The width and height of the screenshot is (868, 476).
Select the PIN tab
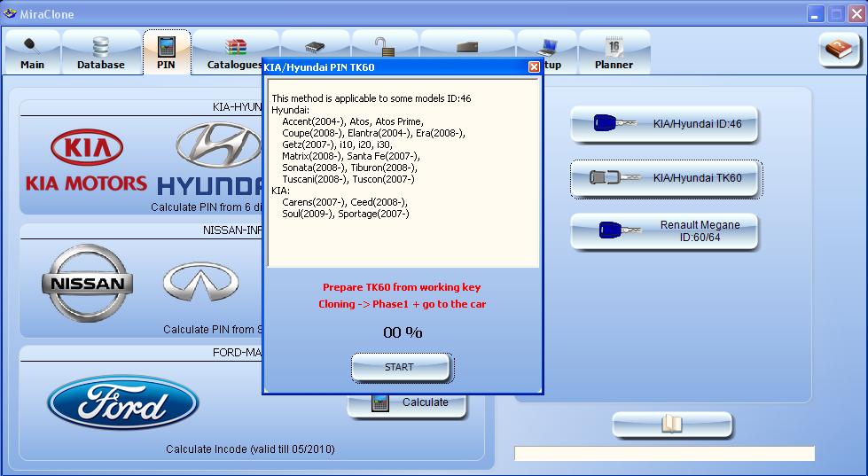166,53
